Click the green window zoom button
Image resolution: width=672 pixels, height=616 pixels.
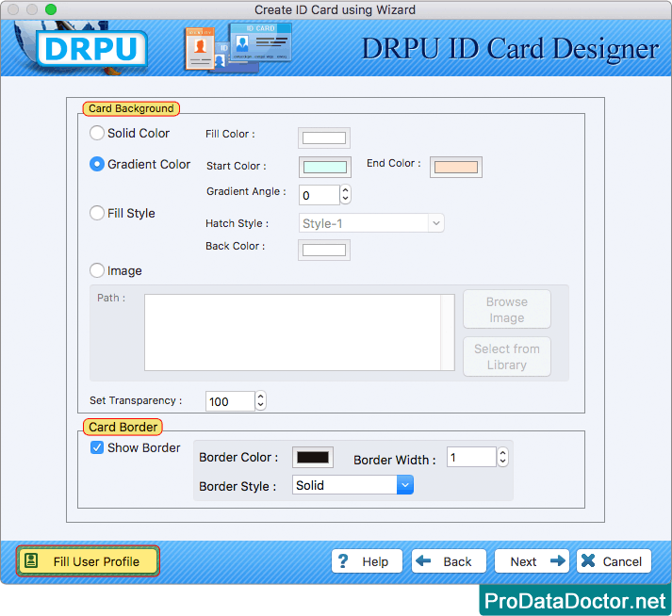(51, 9)
